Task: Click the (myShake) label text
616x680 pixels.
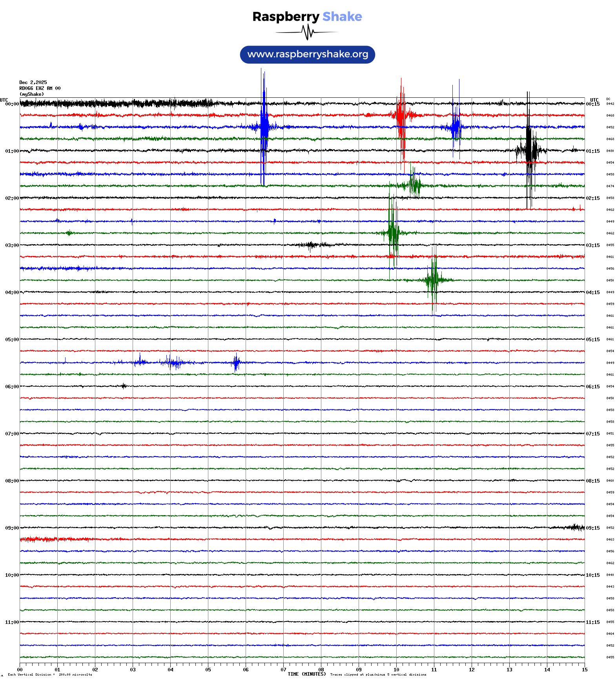Action: pos(31,94)
